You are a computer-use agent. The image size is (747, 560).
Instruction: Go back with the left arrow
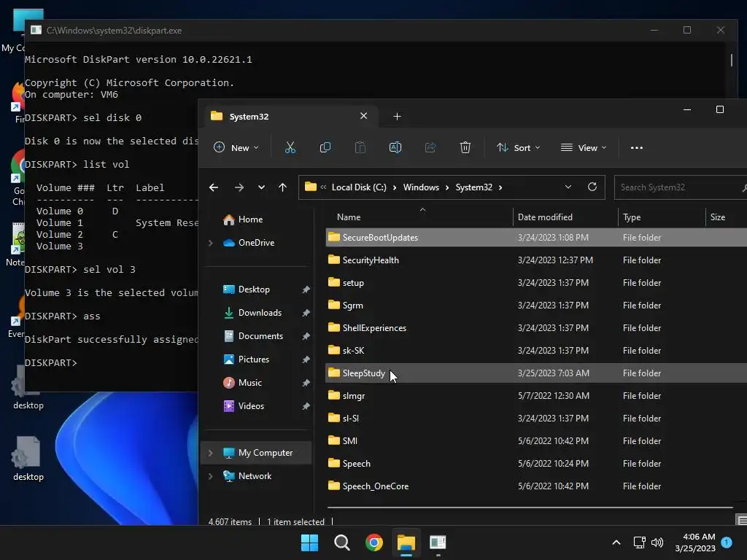tap(214, 187)
